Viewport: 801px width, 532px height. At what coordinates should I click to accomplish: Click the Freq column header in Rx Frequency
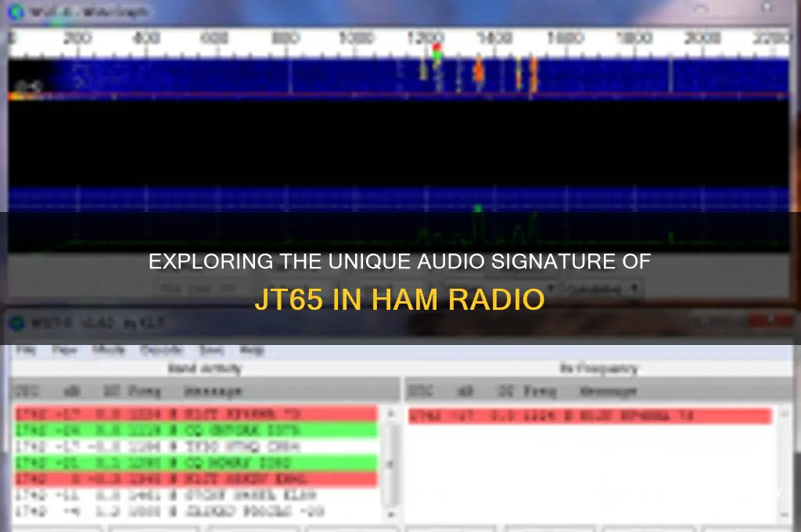click(541, 392)
